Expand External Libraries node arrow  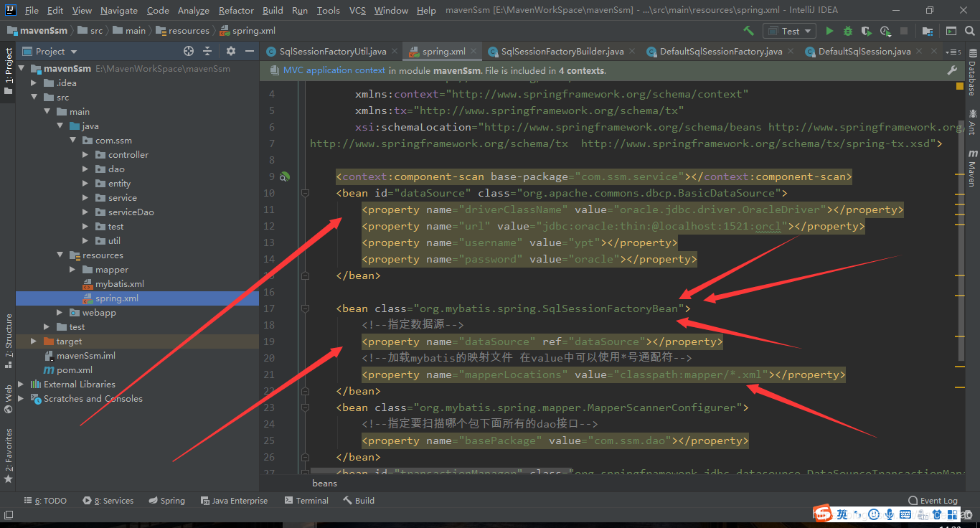click(22, 385)
